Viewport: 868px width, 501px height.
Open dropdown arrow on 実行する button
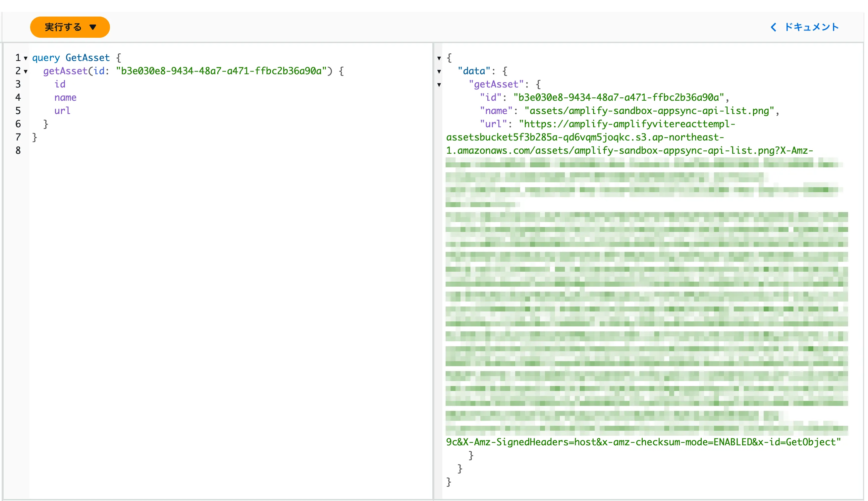tap(92, 27)
